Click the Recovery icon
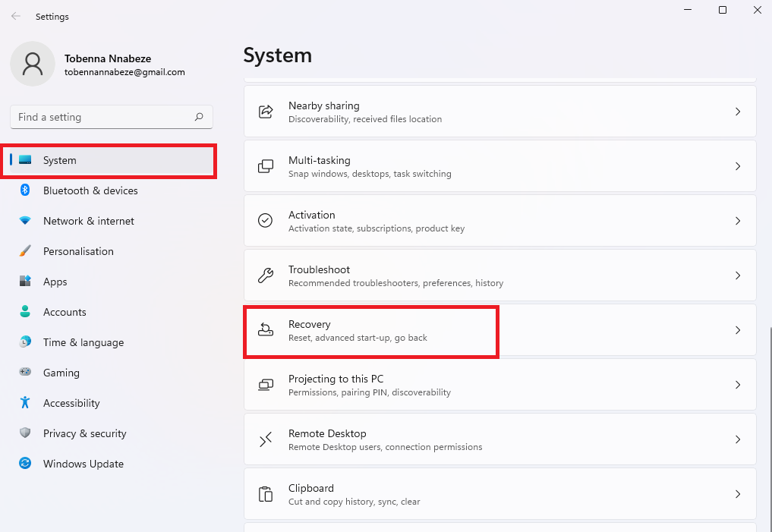The height and width of the screenshot is (532, 772). tap(266, 330)
